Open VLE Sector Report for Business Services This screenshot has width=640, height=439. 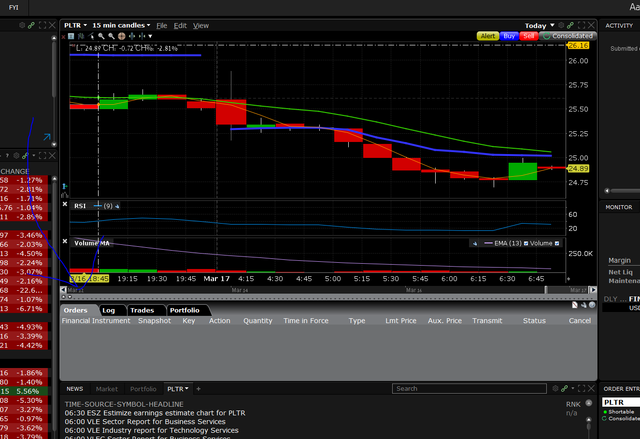pos(145,422)
